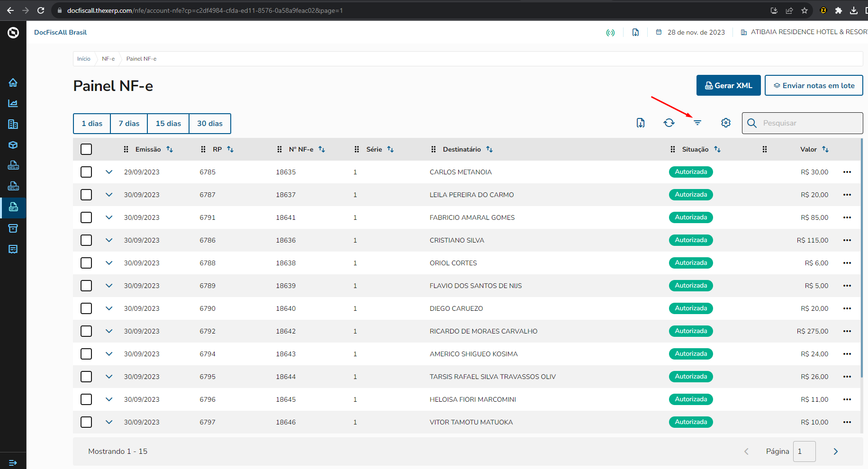Bookmark this page with star icon
The height and width of the screenshot is (469, 868).
tap(805, 10)
